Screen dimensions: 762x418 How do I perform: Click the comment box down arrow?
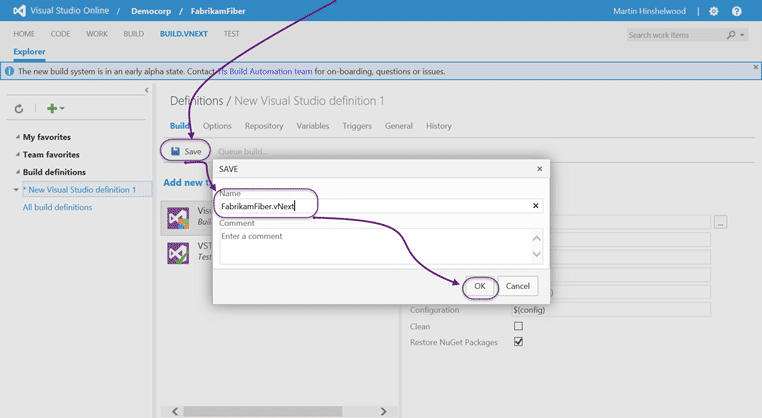pos(537,254)
